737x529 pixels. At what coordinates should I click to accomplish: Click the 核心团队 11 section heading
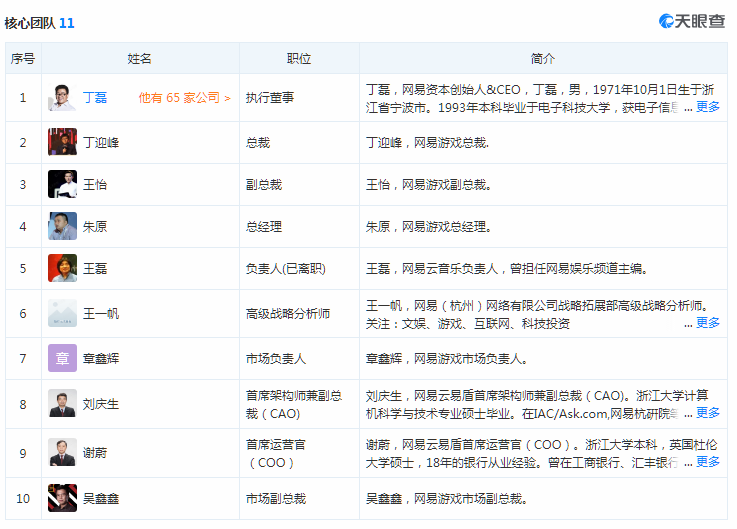pos(39,23)
